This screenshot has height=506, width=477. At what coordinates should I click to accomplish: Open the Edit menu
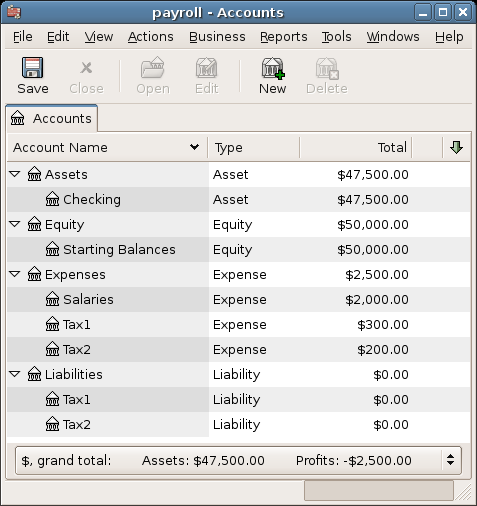[x=58, y=37]
